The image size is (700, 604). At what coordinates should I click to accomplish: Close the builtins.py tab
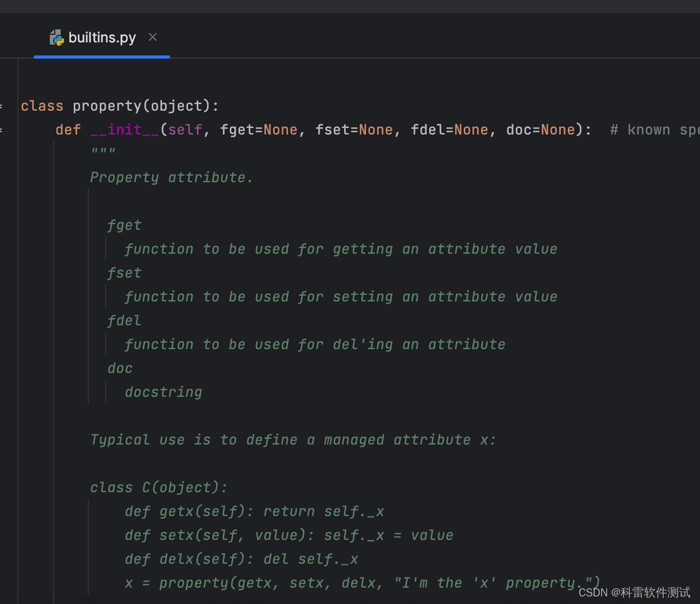coord(152,37)
